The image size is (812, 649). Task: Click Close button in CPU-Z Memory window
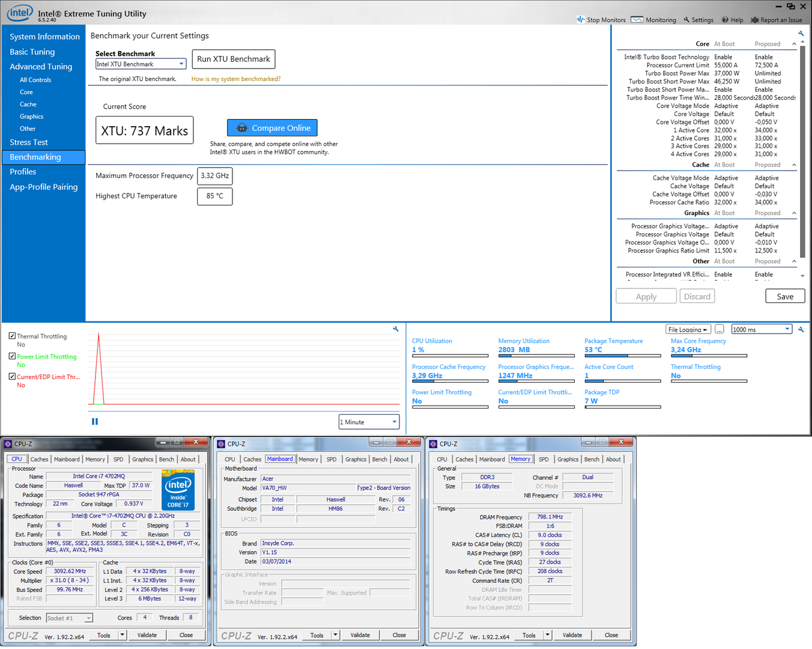[611, 635]
